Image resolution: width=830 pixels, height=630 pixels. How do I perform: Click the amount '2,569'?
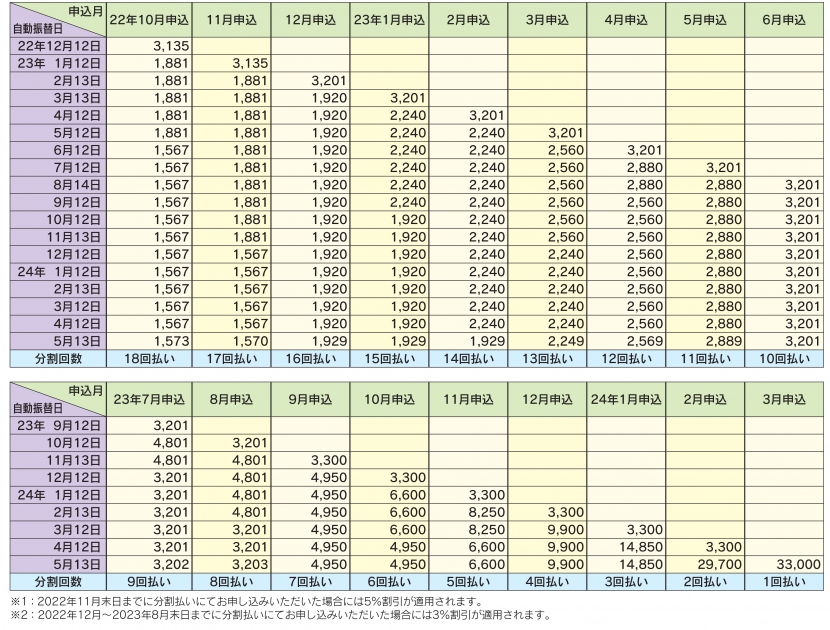coord(645,341)
